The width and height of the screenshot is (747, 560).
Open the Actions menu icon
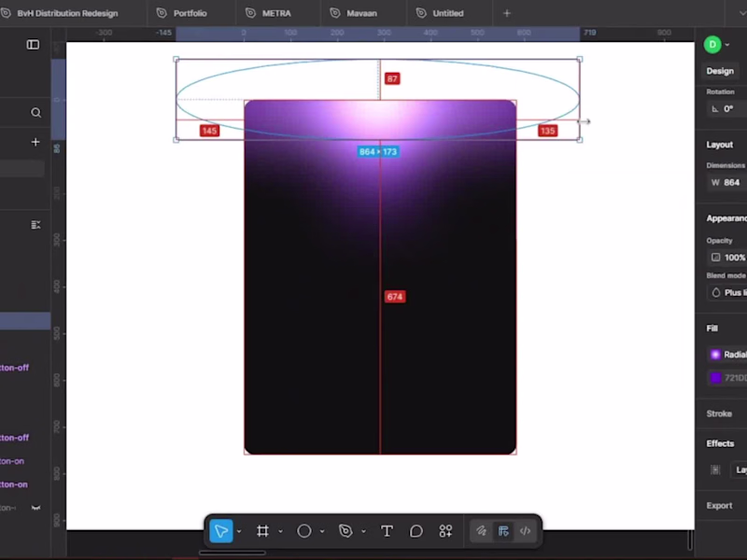click(445, 531)
